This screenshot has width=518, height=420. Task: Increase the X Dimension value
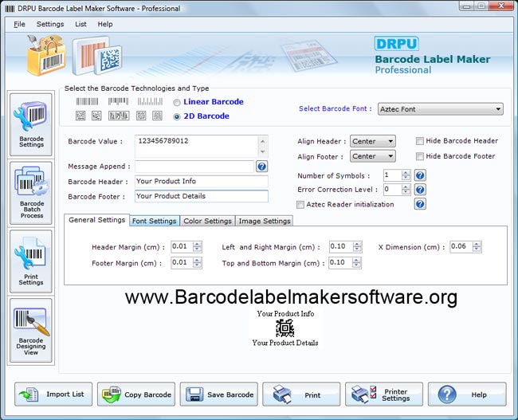click(477, 244)
